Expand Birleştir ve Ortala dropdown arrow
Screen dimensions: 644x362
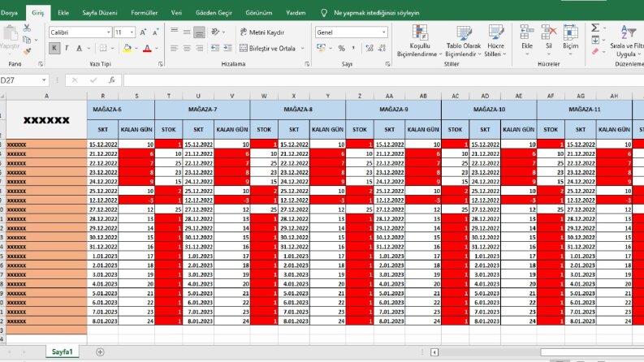click(x=303, y=49)
